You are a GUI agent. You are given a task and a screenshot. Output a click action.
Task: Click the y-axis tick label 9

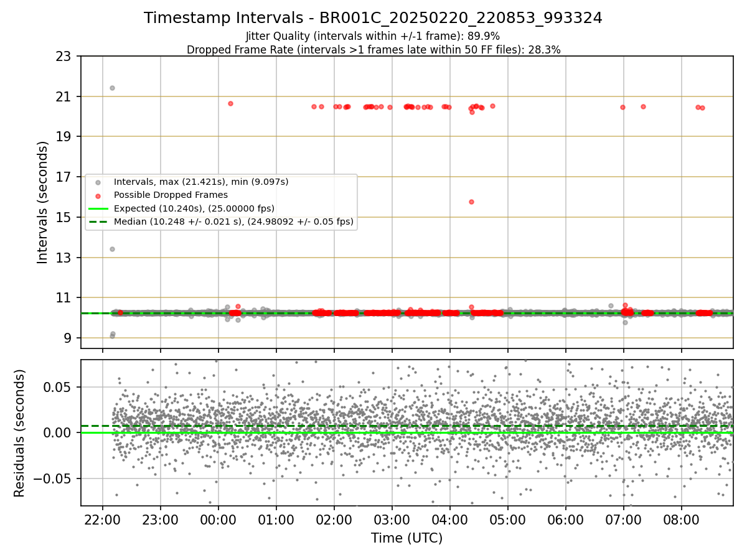[x=68, y=338]
